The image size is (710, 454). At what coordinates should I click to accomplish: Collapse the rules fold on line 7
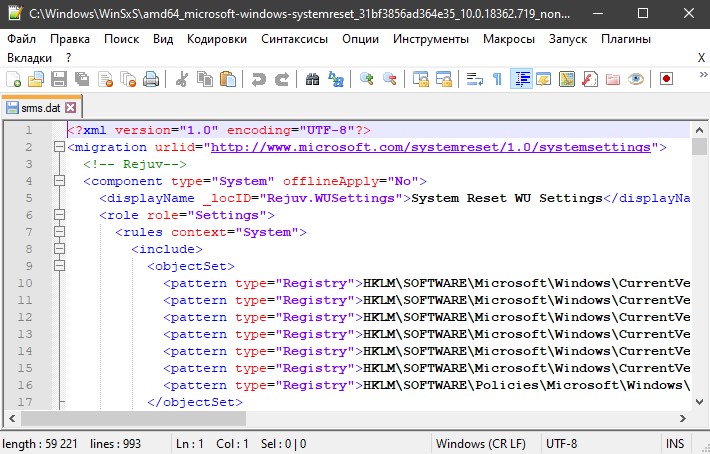pyautogui.click(x=59, y=232)
